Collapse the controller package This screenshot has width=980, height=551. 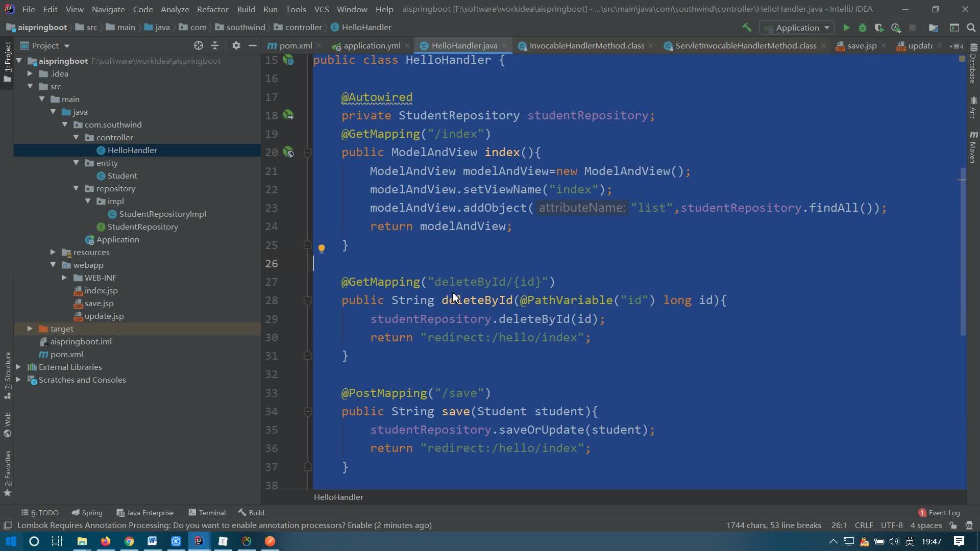click(76, 137)
